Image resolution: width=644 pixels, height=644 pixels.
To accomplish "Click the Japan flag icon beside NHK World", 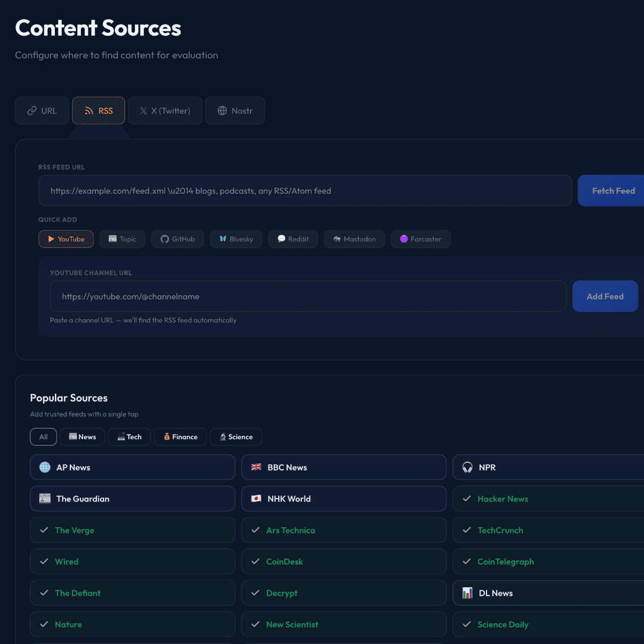I will (256, 499).
